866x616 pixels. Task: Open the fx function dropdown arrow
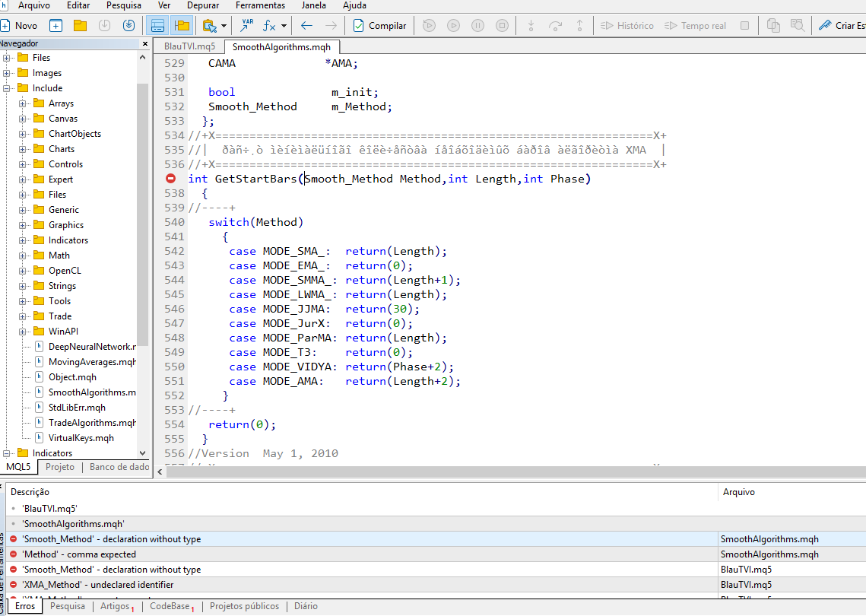pyautogui.click(x=284, y=25)
